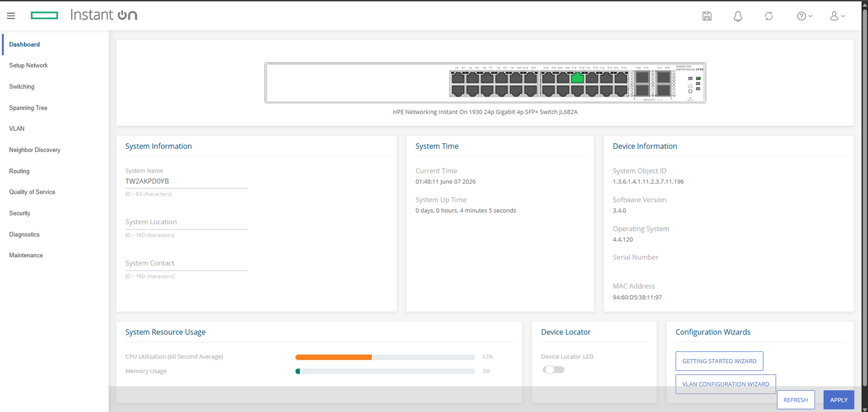The width and height of the screenshot is (868, 412).
Task: Click into the System Contact field
Action: pos(186,264)
